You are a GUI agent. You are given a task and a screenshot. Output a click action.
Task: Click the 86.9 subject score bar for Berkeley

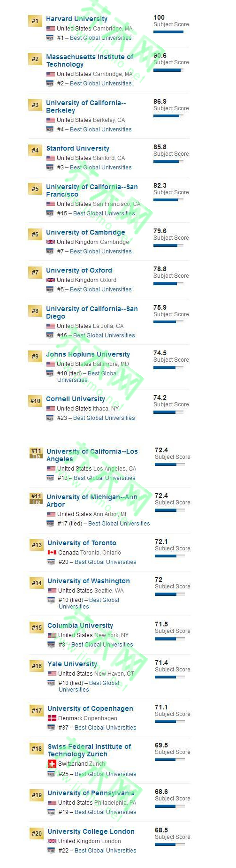pos(168,116)
